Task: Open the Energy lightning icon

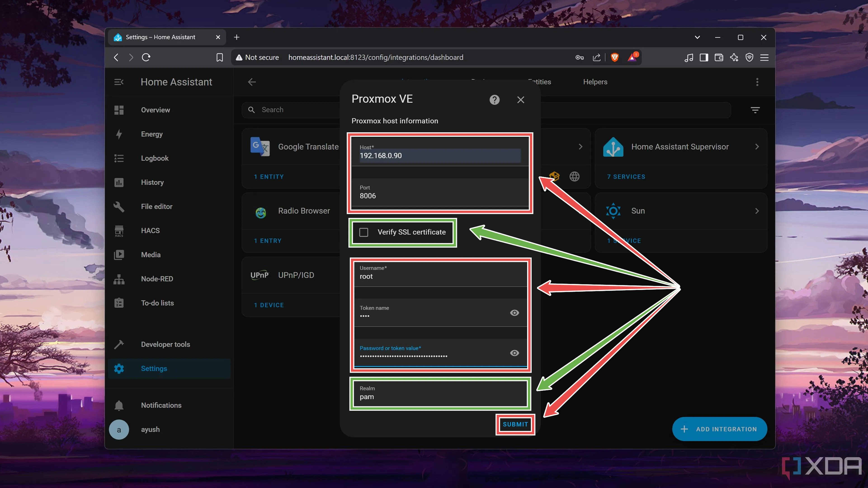Action: point(119,134)
